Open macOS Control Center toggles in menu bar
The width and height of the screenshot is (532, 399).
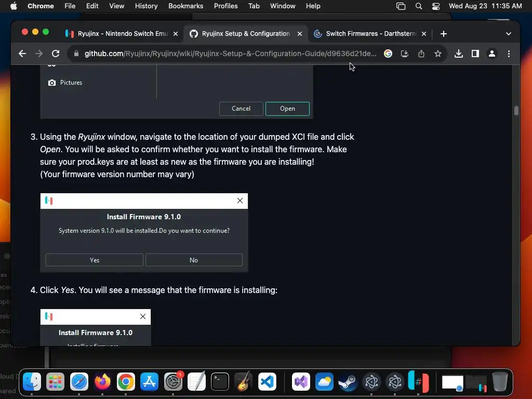point(436,6)
